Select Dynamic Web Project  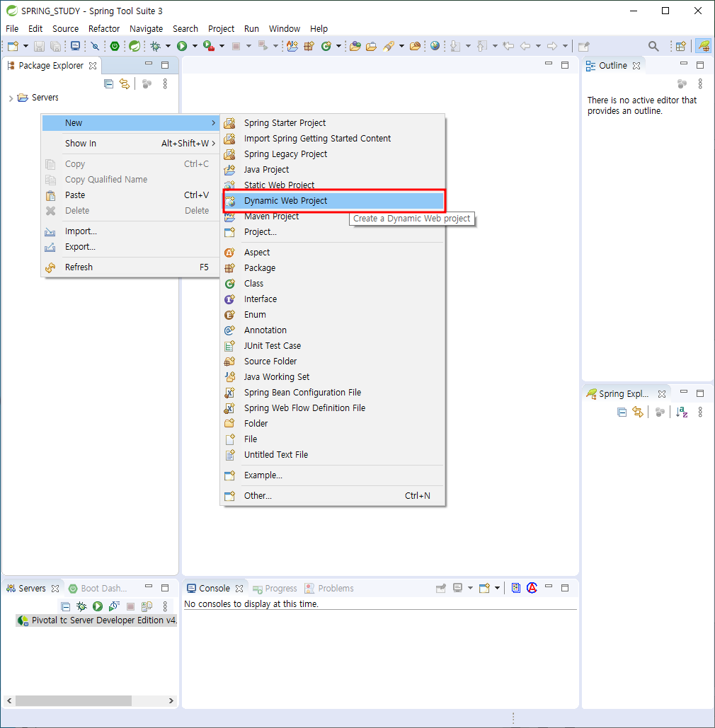333,201
